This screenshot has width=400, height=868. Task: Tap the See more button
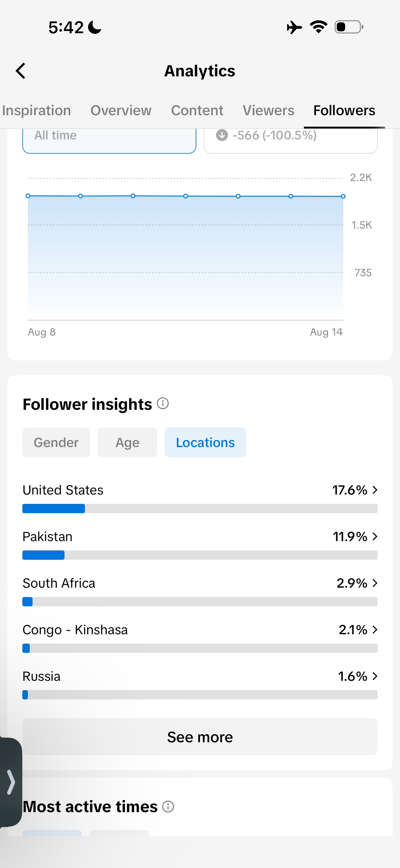(200, 737)
